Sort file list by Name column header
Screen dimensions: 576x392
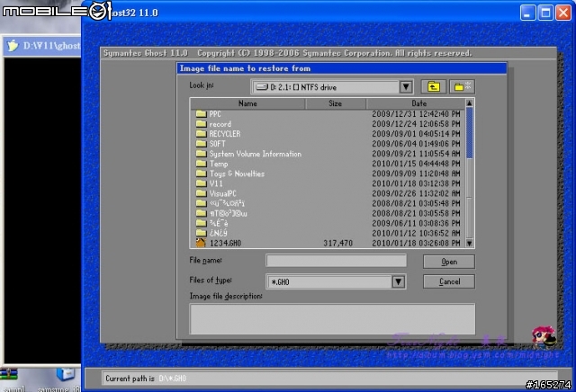[x=248, y=103]
